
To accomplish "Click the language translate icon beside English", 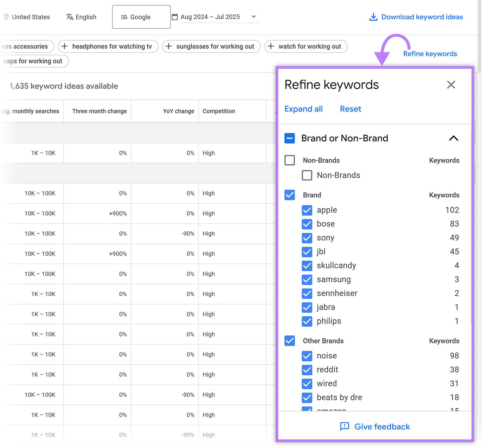I will click(x=70, y=17).
